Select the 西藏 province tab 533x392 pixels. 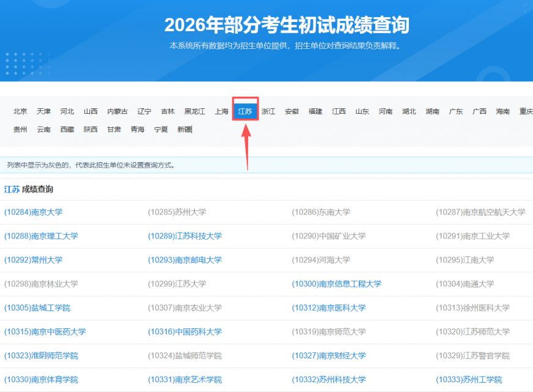[67, 129]
